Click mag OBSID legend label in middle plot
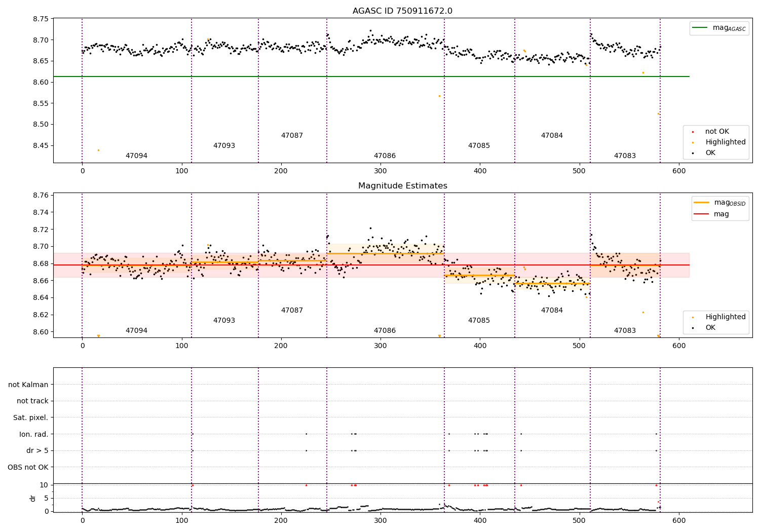The height and width of the screenshot is (532, 760). click(x=730, y=203)
